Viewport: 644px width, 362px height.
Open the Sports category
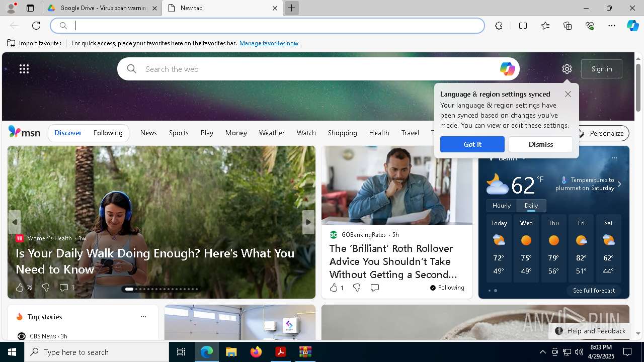179,133
